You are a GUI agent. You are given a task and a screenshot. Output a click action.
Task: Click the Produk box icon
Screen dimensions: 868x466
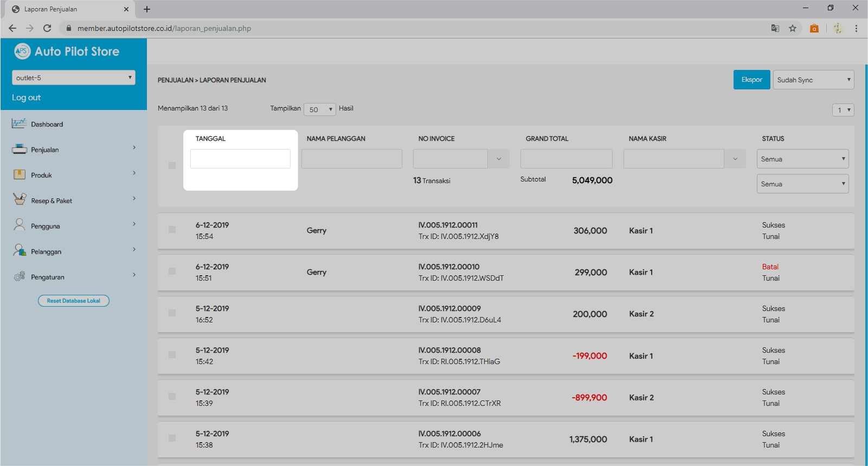tap(19, 174)
